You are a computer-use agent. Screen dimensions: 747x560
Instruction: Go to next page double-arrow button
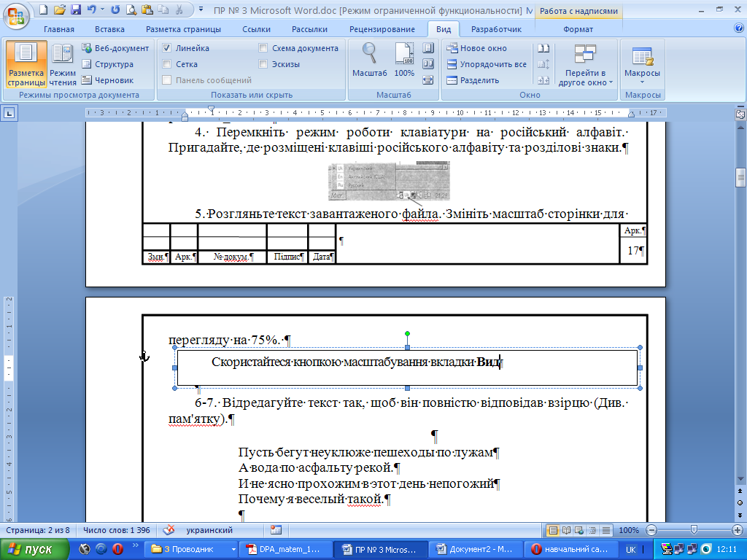pos(740,515)
